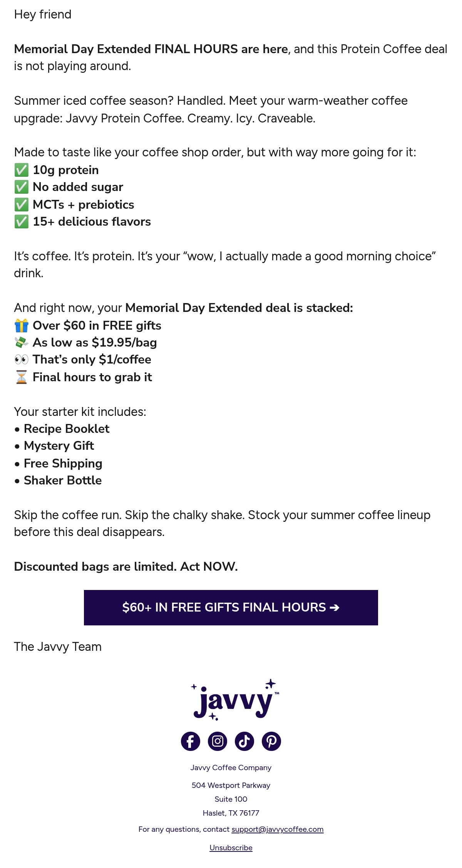This screenshot has height=868, width=462.
Task: Click the green check beside No added sugar
Action: pyautogui.click(x=22, y=187)
